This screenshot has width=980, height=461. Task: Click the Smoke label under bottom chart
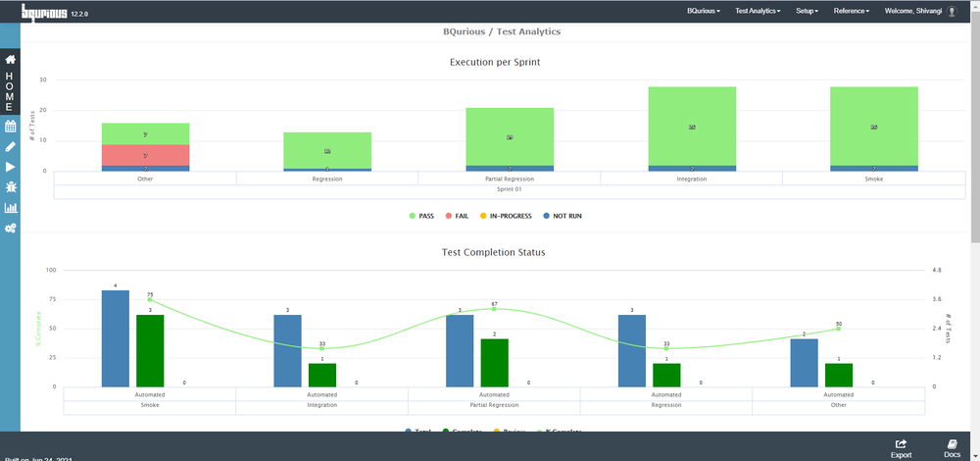click(149, 405)
